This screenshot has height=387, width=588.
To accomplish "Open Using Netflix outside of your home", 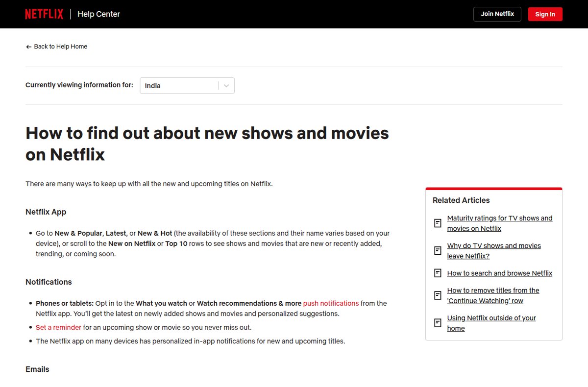I will pyautogui.click(x=491, y=323).
